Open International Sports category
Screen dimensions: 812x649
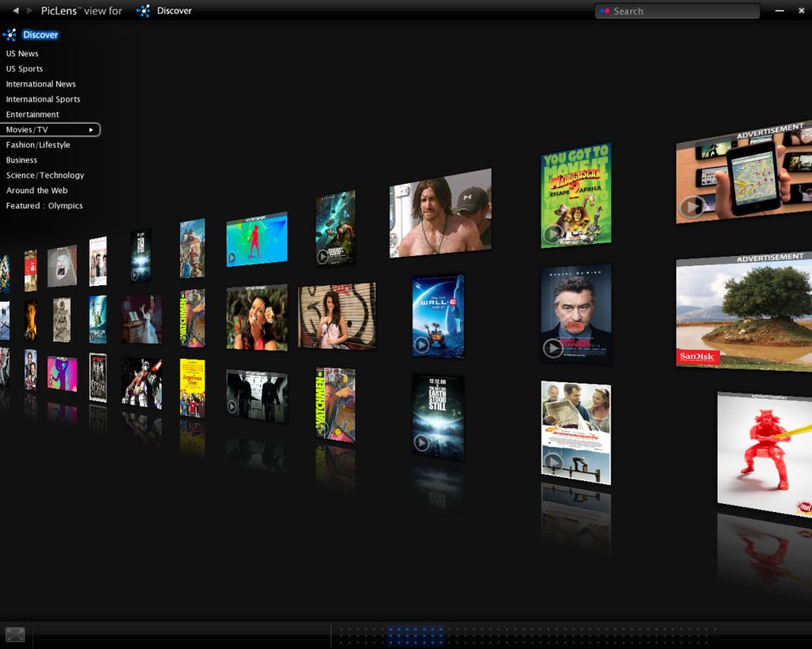tap(43, 99)
